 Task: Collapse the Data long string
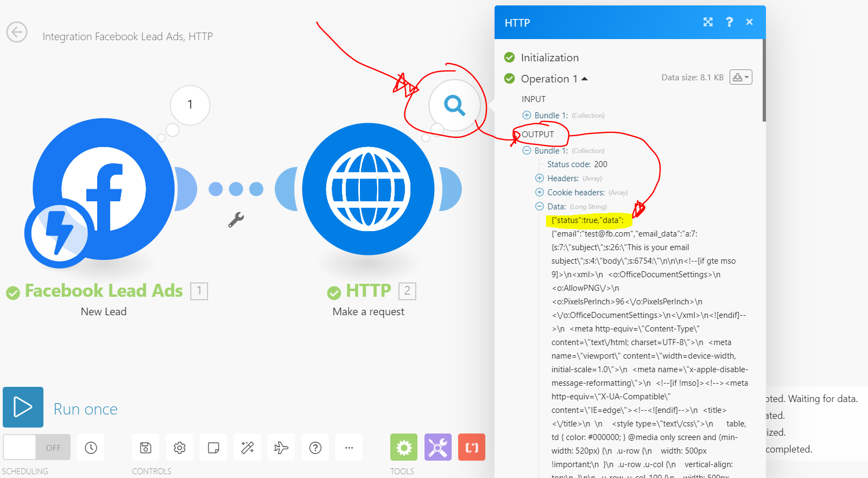540,206
